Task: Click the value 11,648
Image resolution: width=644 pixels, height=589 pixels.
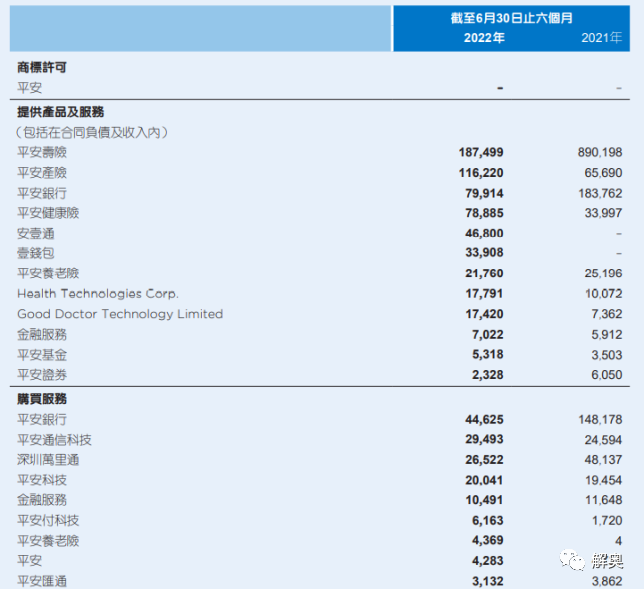Action: (x=603, y=500)
